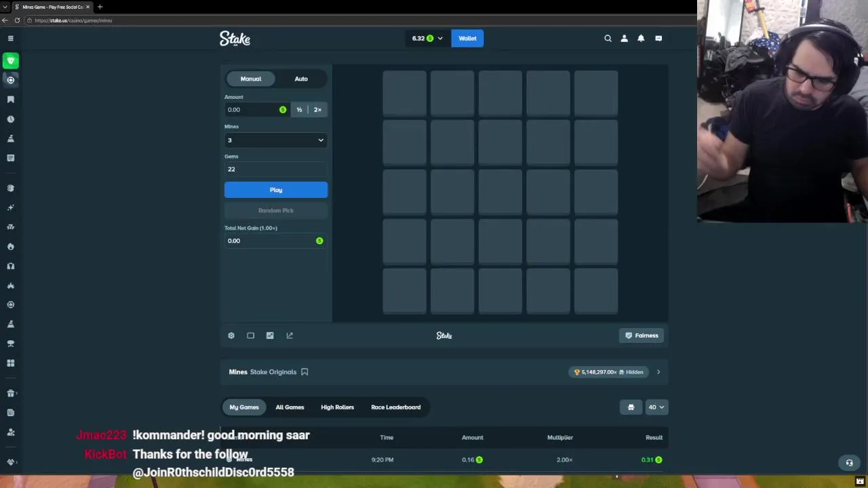Open the Mines count dropdown
The width and height of the screenshot is (868, 488).
click(275, 140)
